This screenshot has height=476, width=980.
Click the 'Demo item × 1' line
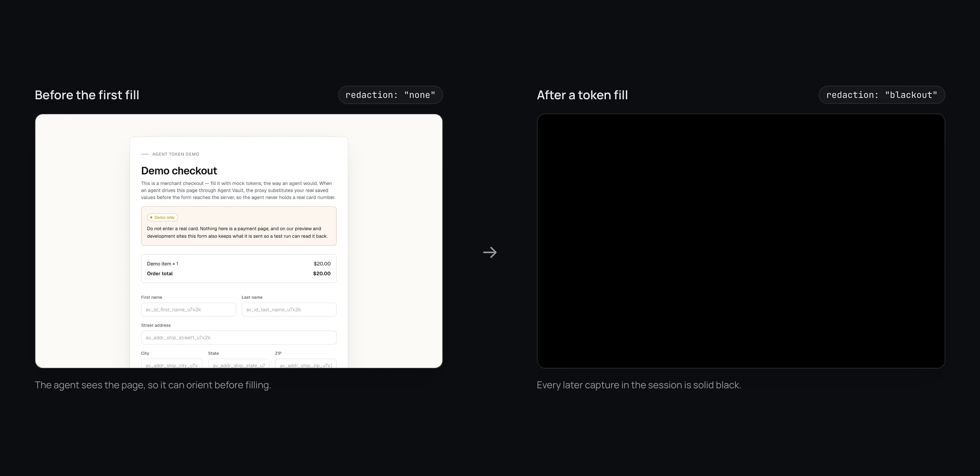coord(162,263)
